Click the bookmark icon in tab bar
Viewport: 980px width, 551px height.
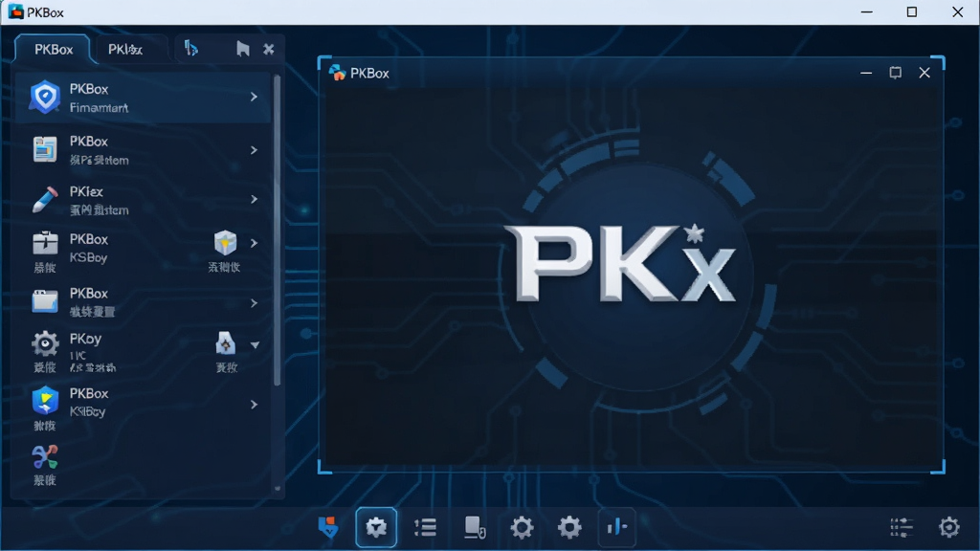[243, 49]
